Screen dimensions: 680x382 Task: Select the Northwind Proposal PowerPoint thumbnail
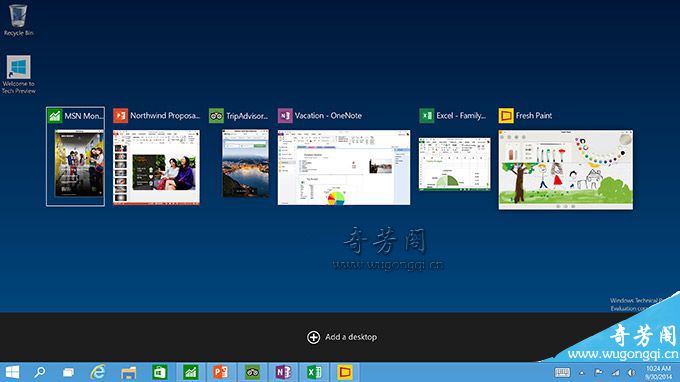click(x=156, y=167)
